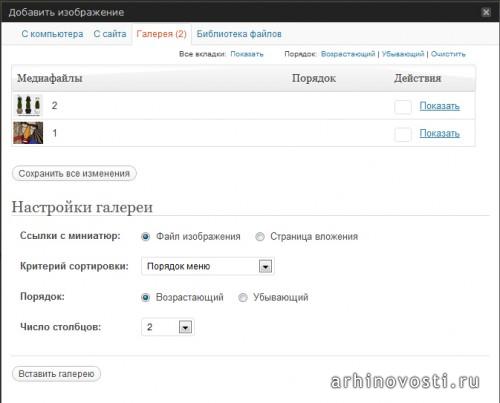Switch to the С сайта tab
500x403 pixels.
click(110, 34)
